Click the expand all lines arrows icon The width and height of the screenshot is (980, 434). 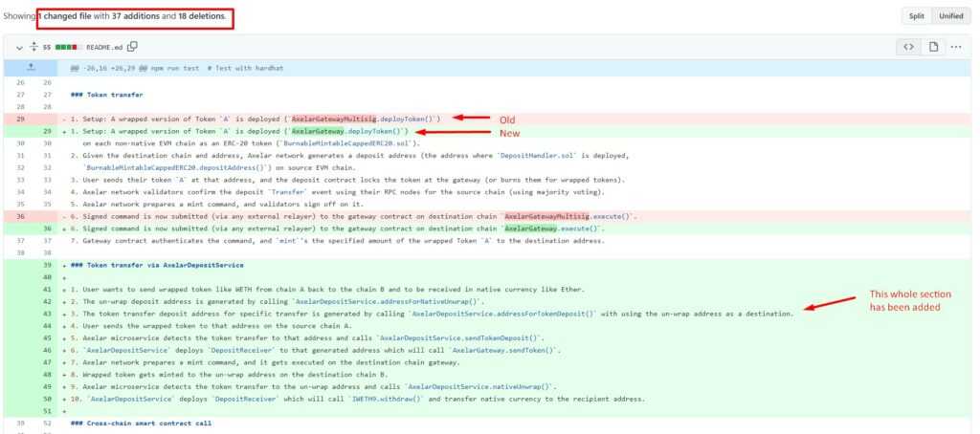click(x=33, y=47)
